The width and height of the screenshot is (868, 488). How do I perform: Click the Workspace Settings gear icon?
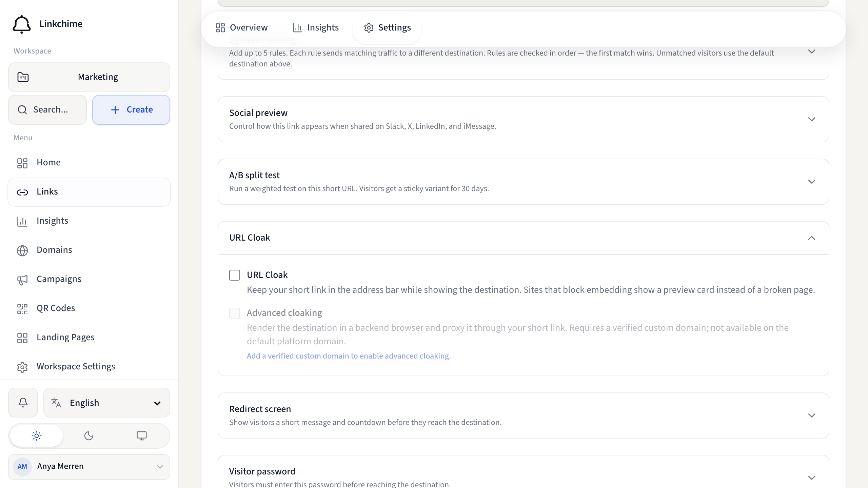[22, 367]
